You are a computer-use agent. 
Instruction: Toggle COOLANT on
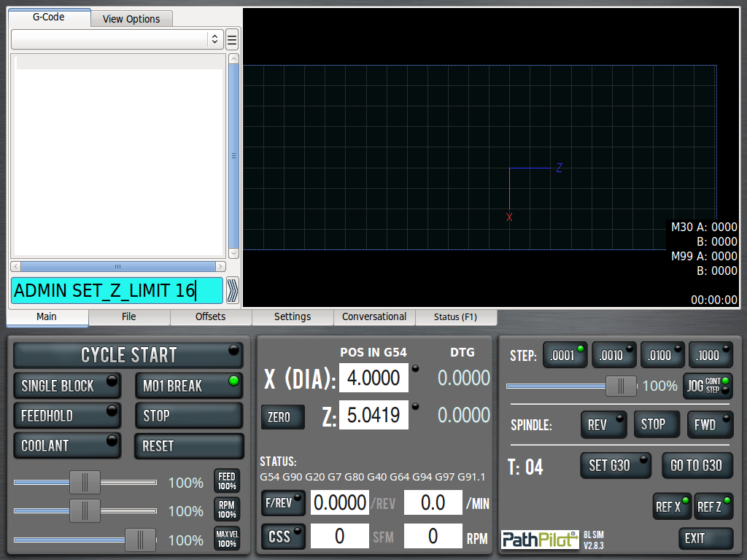(67, 446)
